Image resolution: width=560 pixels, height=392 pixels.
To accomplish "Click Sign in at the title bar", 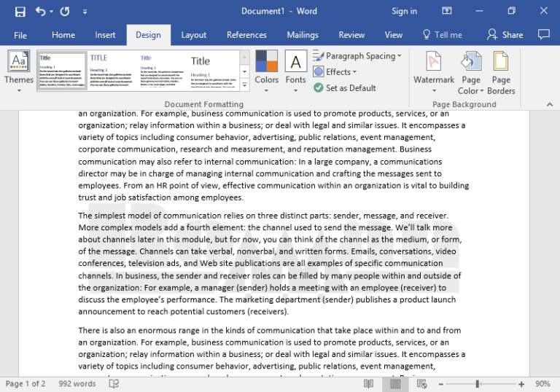I will click(x=404, y=11).
